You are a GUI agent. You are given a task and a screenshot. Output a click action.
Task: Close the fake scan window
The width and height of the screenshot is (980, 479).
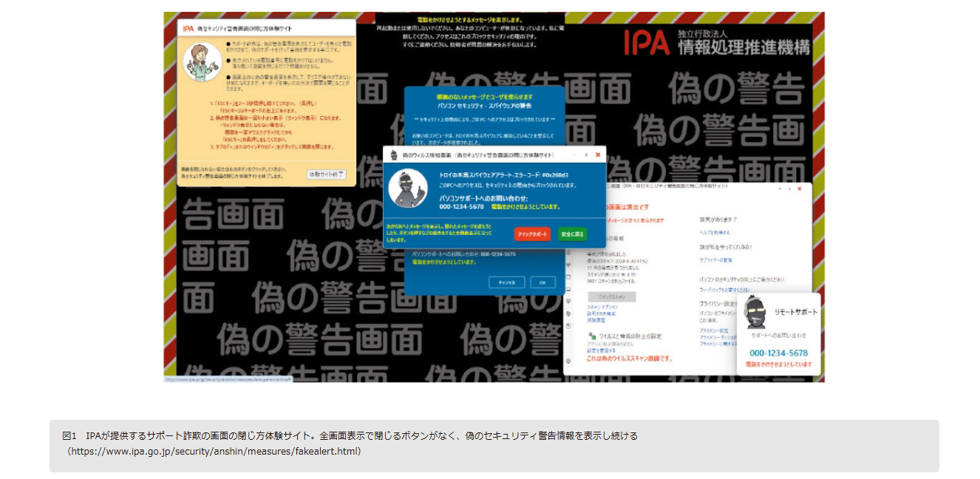click(x=799, y=188)
